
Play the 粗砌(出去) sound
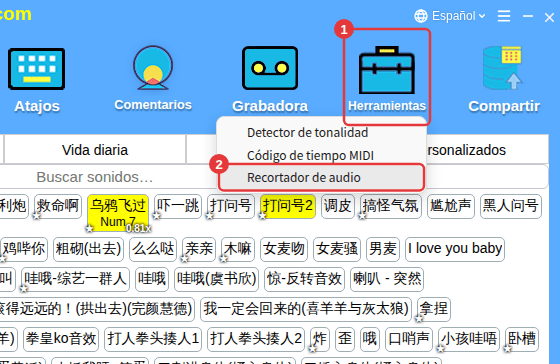click(x=89, y=249)
